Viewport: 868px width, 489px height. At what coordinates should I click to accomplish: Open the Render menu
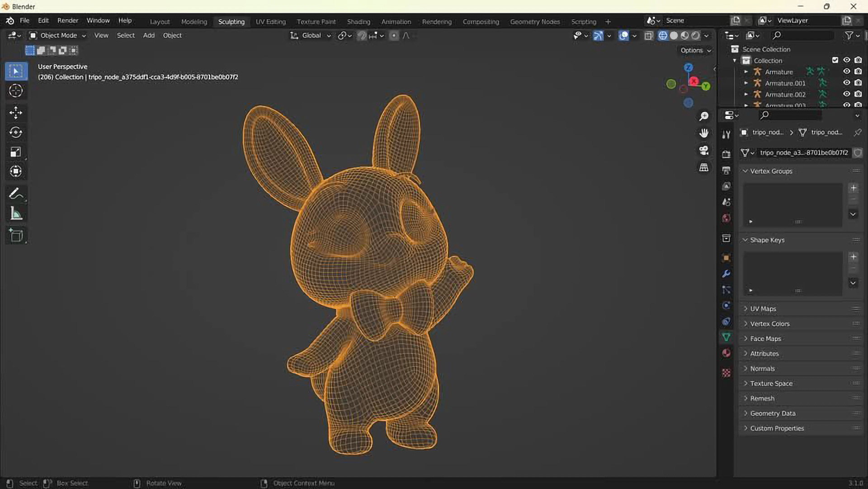pos(67,20)
